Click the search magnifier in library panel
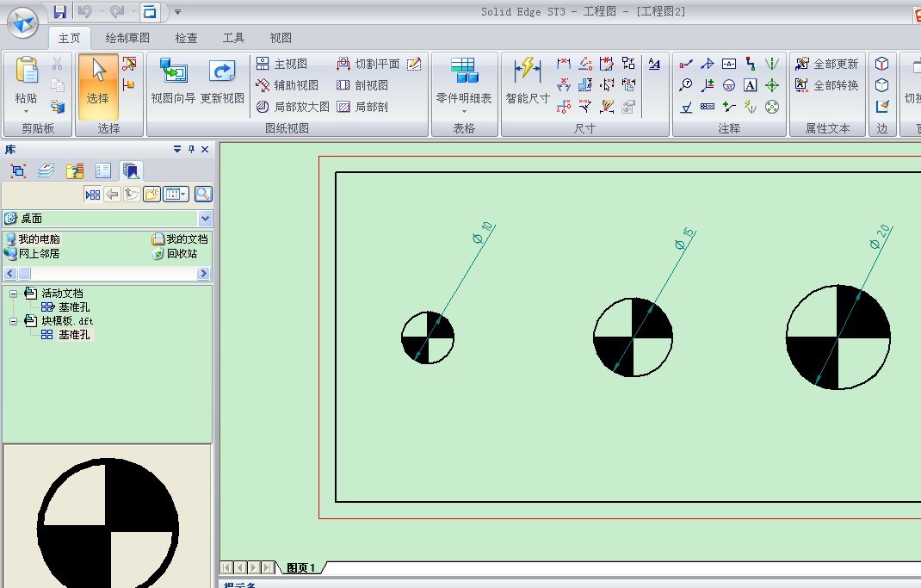921x588 pixels. click(203, 194)
